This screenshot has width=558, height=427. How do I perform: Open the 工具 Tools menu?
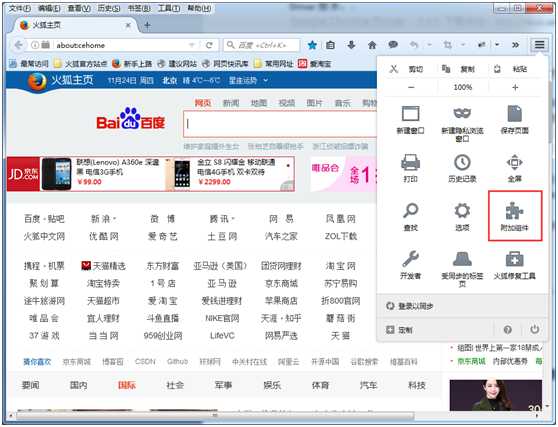(169, 8)
